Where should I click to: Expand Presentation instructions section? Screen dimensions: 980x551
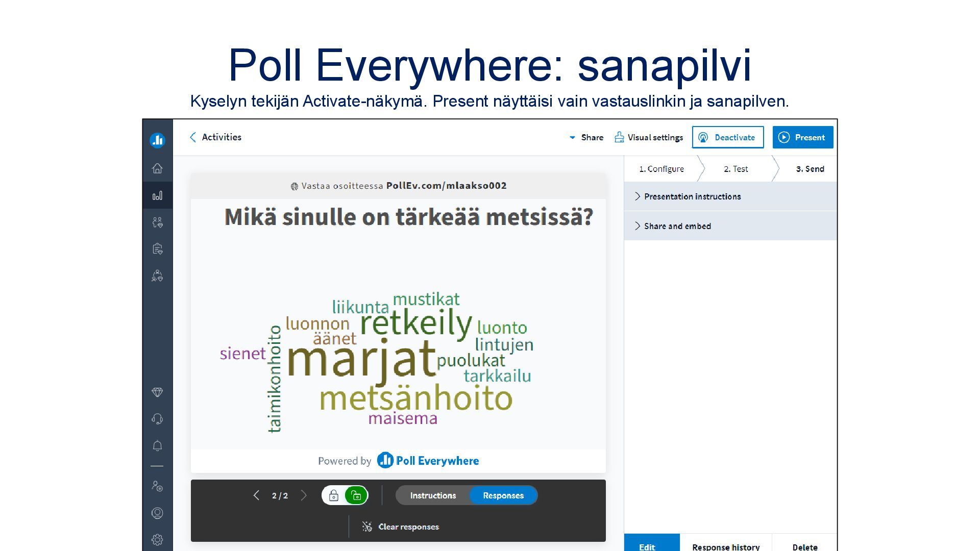730,196
